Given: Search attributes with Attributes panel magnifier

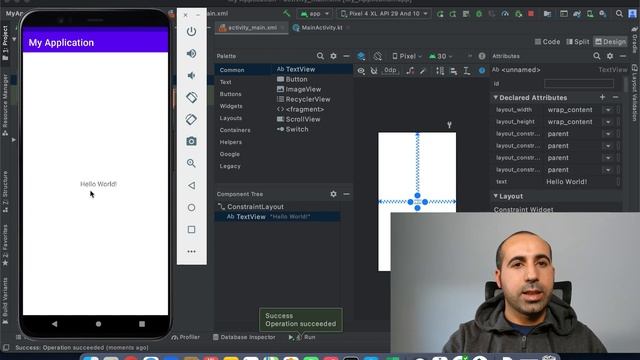Looking at the screenshot, I should [x=597, y=56].
